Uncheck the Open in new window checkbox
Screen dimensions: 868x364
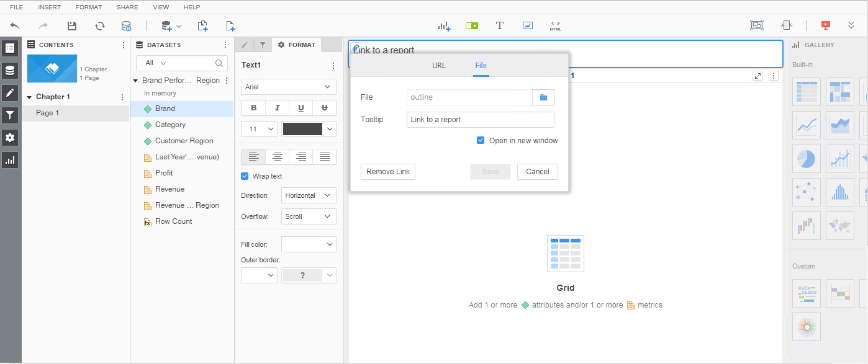pos(480,140)
